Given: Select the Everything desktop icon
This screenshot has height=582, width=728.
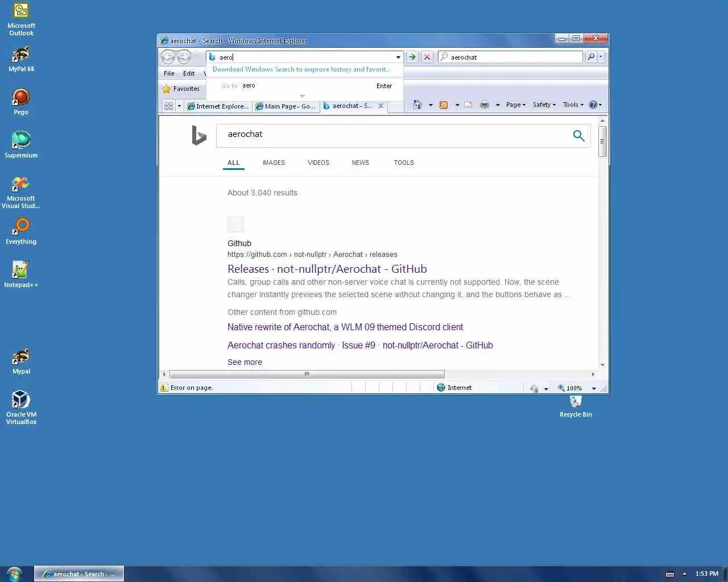Looking at the screenshot, I should tap(21, 231).
